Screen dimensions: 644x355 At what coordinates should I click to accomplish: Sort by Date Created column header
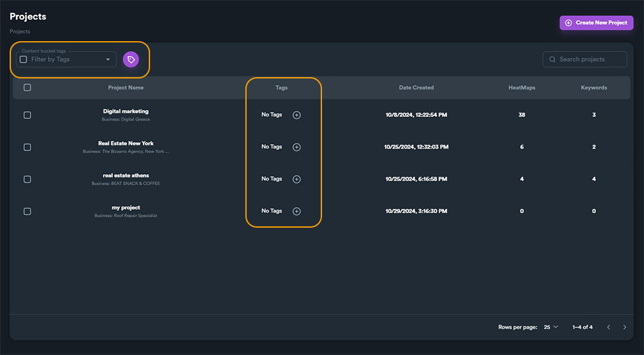click(416, 87)
